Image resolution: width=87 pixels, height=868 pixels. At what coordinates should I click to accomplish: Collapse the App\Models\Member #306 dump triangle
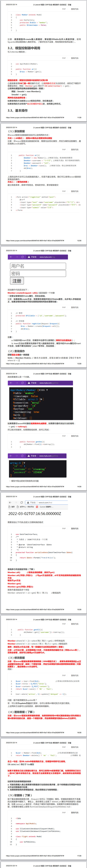click(x=47, y=390)
